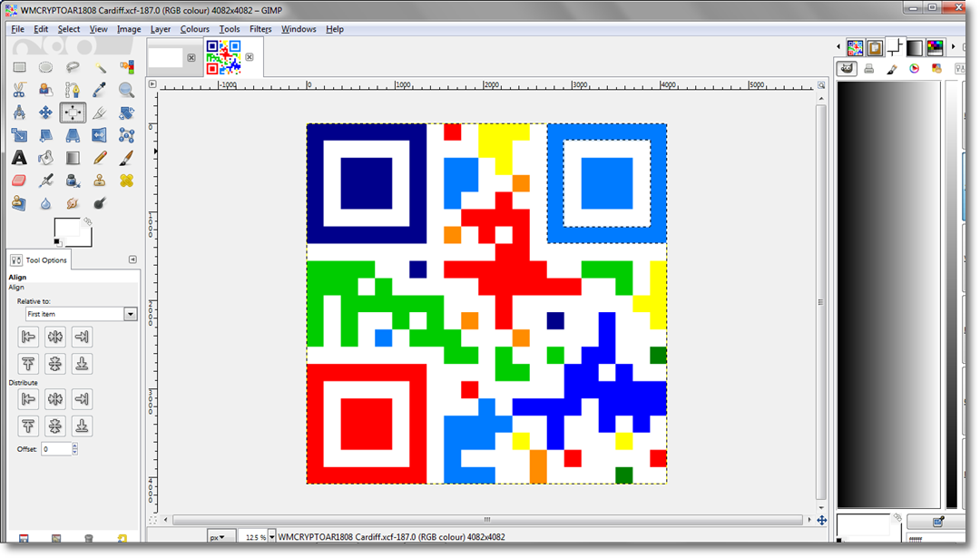Open the foreground colour swatch
The width and height of the screenshot is (980, 558).
66,228
